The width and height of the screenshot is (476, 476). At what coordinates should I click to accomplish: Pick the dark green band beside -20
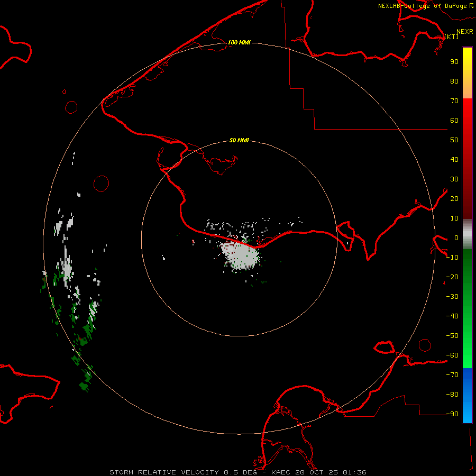coord(467,277)
